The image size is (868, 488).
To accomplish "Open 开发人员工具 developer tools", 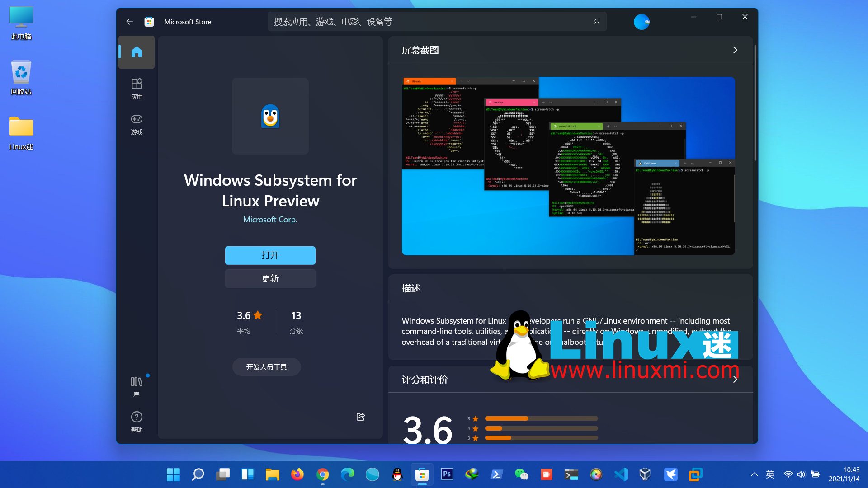I will pos(266,367).
